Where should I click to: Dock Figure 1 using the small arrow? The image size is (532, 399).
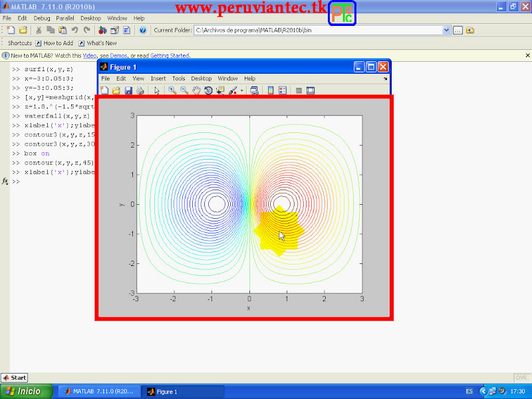(386, 78)
